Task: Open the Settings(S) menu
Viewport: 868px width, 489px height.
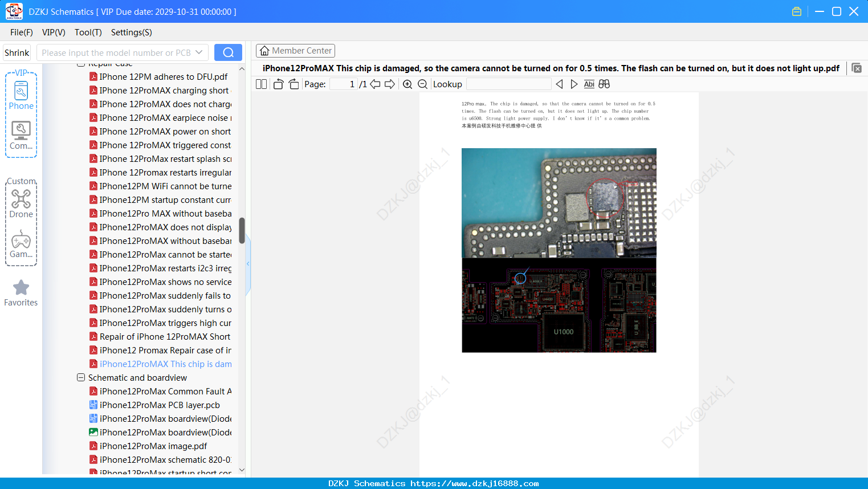Action: (x=132, y=32)
